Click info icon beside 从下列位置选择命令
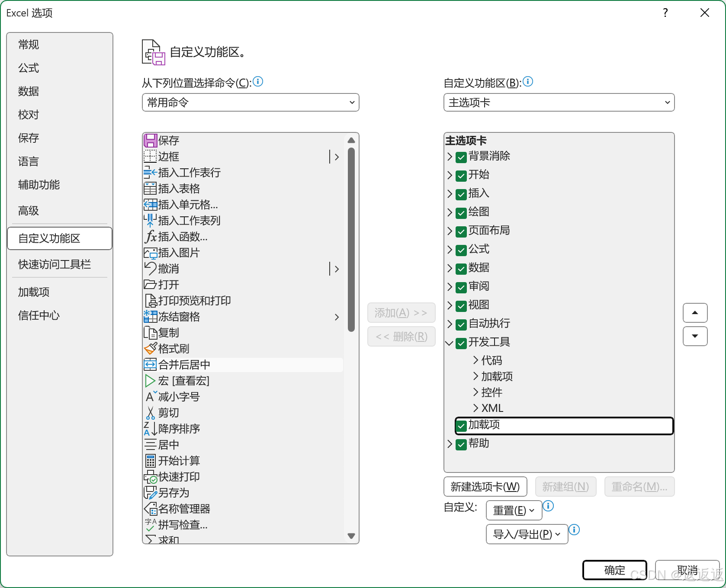The width and height of the screenshot is (726, 588). (258, 81)
